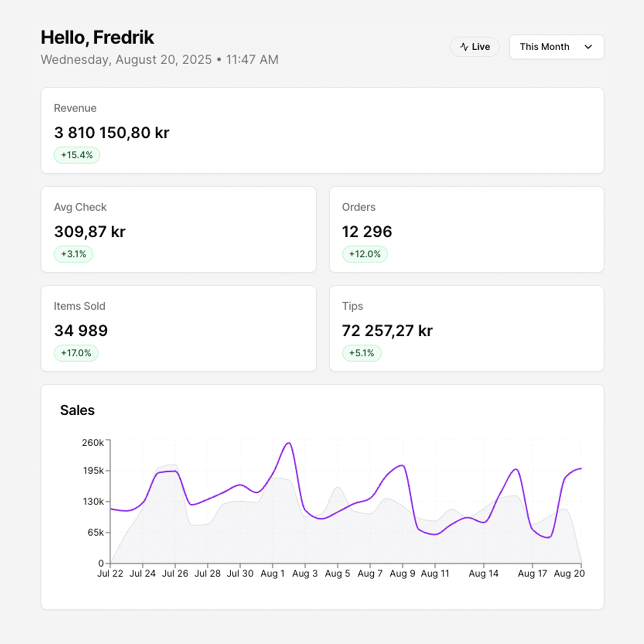Viewport: 644px width, 644px height.
Task: Click the chevron next to This Month
Action: pos(589,47)
